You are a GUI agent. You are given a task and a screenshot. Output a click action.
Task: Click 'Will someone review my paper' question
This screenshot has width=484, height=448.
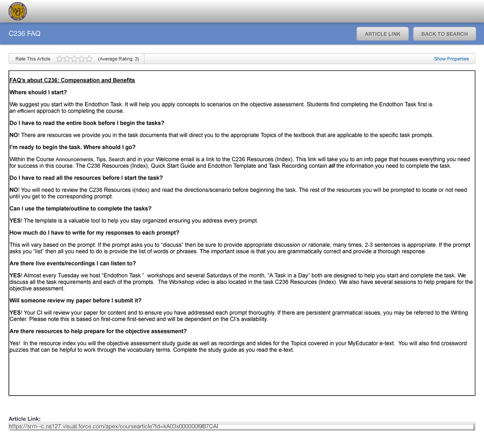[75, 300]
